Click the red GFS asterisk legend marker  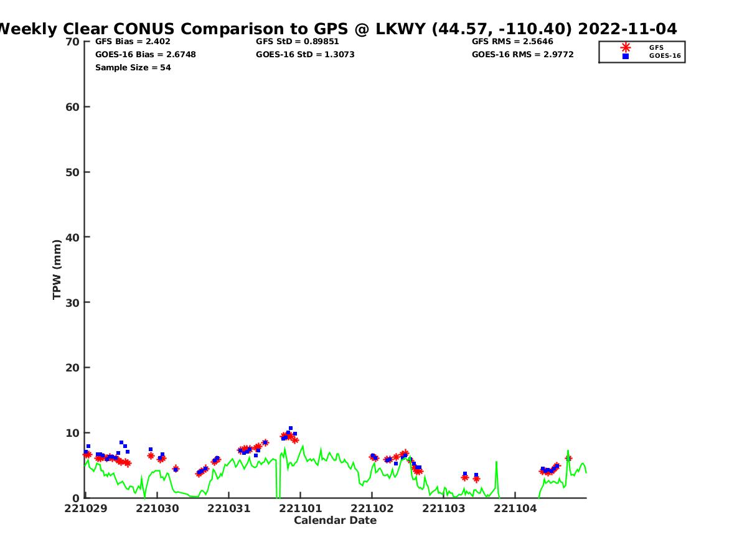(x=625, y=47)
